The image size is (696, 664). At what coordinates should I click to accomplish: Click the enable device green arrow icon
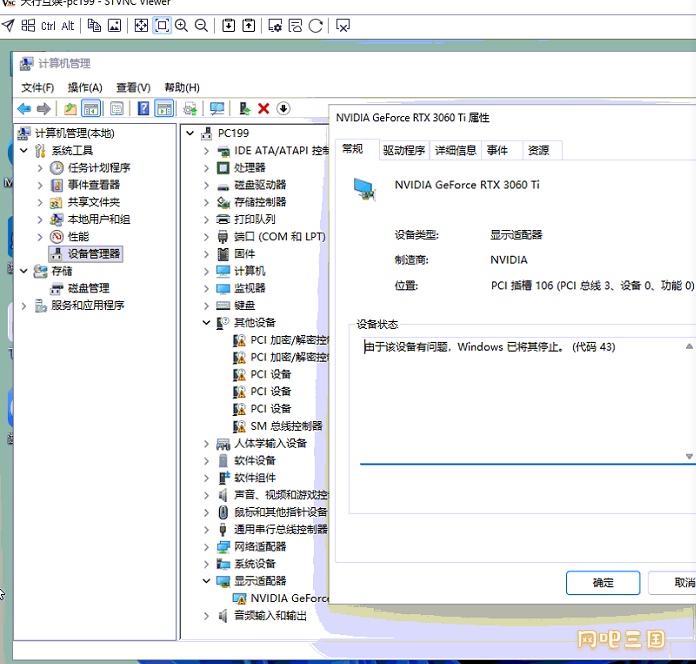(244, 108)
